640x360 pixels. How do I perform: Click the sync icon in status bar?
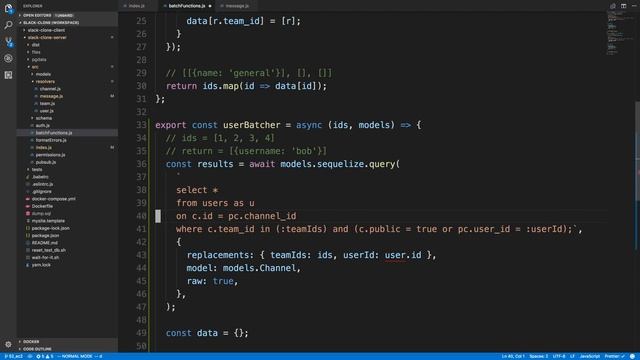(x=30, y=356)
